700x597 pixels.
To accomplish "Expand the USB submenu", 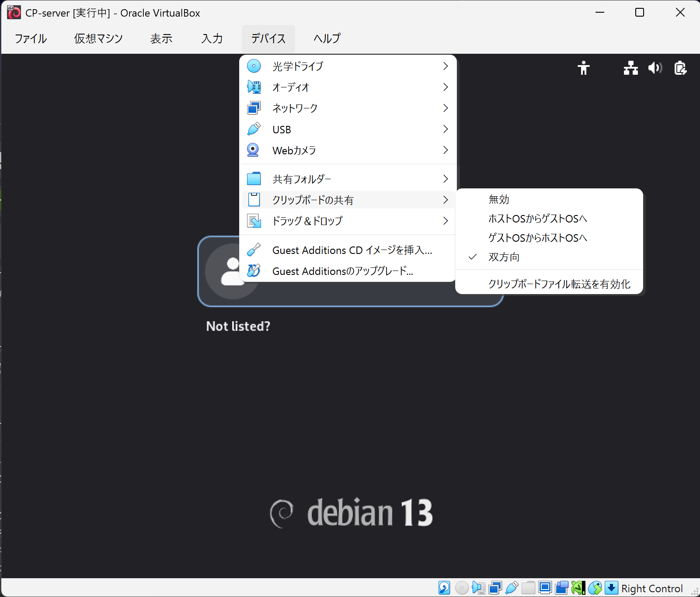I will (x=348, y=129).
